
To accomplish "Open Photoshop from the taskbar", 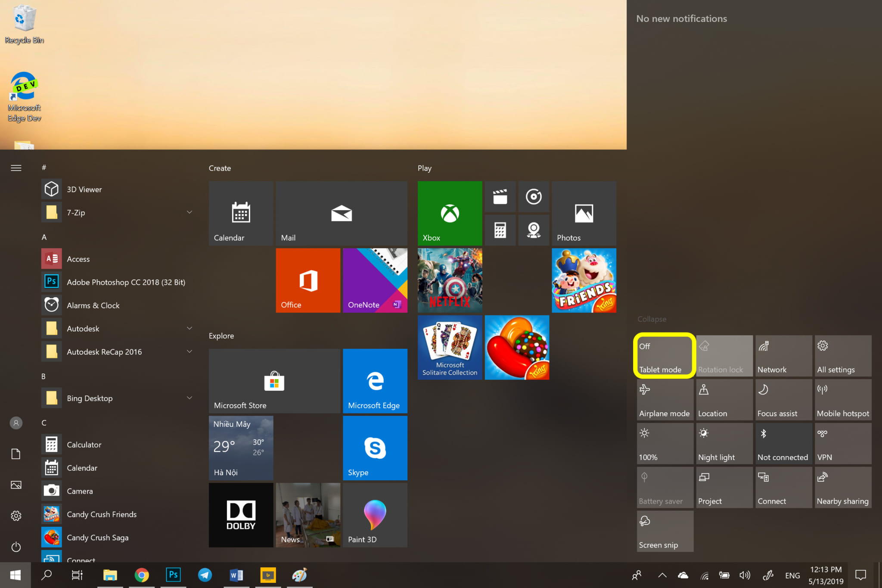I will tap(173, 575).
